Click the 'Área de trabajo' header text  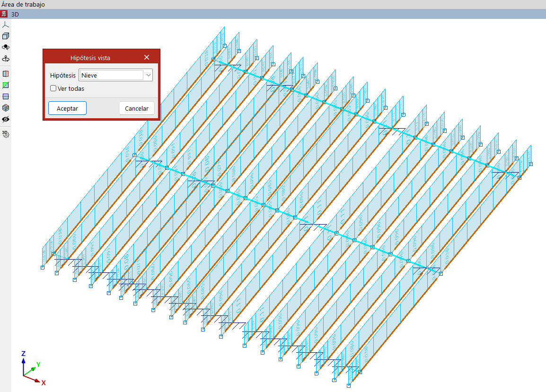click(x=23, y=5)
